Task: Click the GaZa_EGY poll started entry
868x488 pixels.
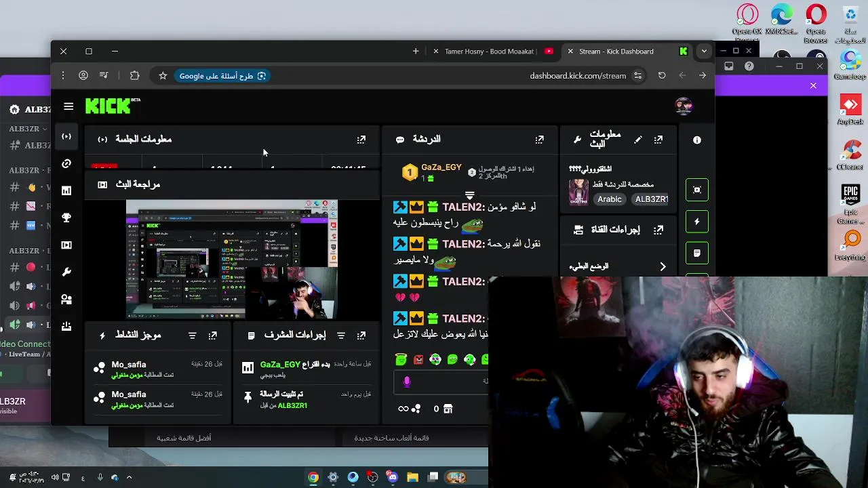Action: pos(307,369)
